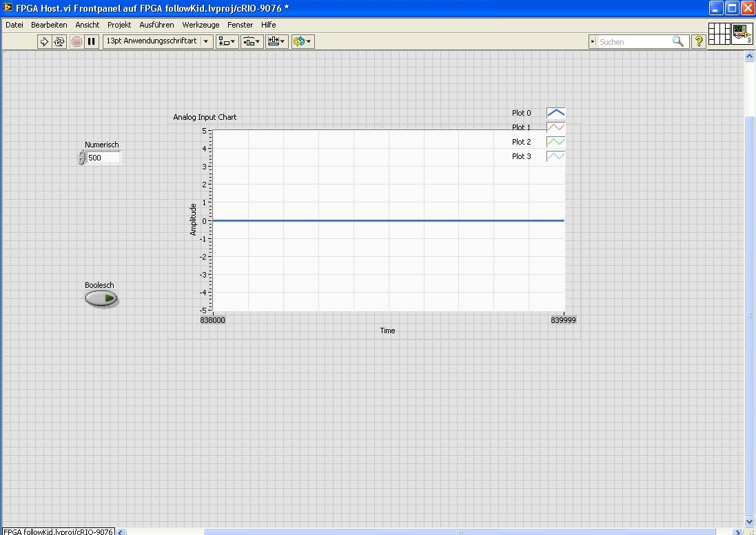Viewport: 756px width, 535px height.
Task: Open the Hilfe menu
Action: pos(269,25)
